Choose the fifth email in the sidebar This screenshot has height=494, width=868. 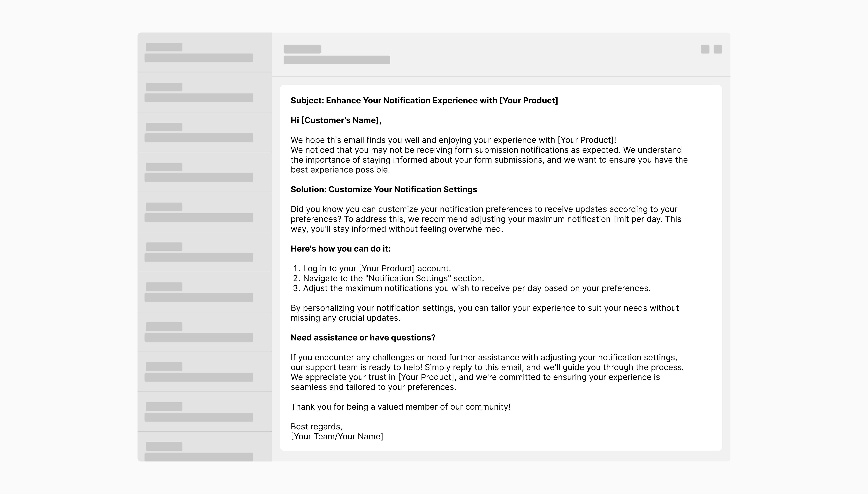point(204,212)
